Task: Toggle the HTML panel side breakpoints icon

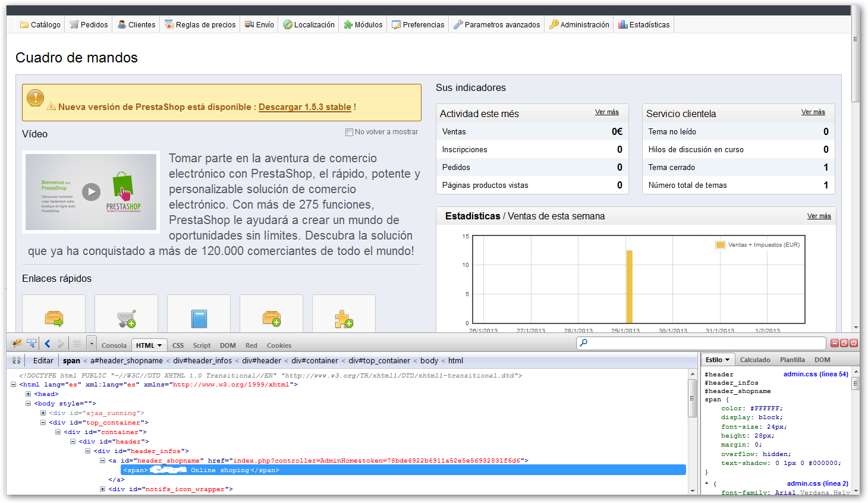Action: point(17,360)
